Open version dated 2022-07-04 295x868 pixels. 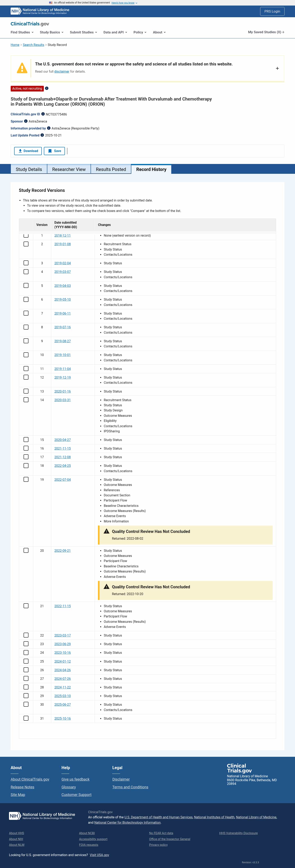(x=62, y=480)
